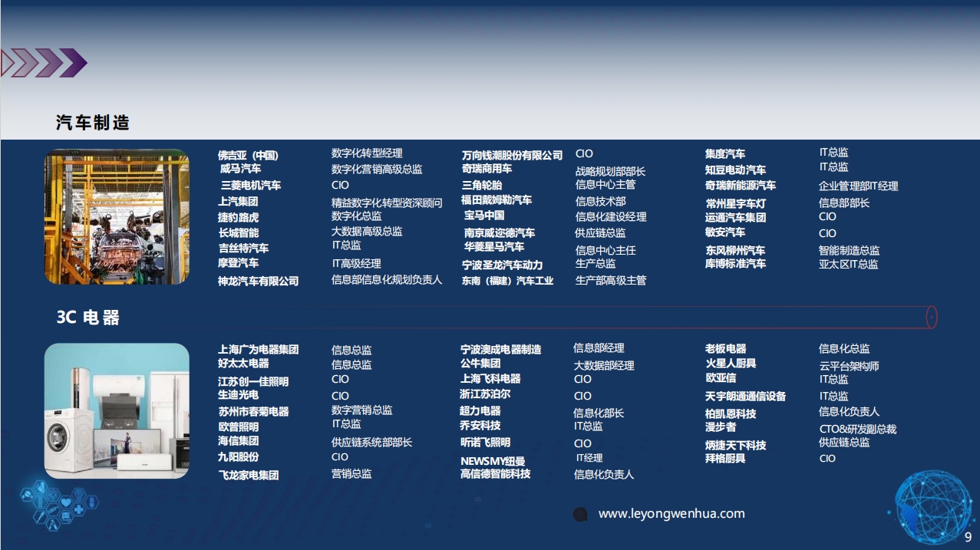
Task: Select 三菱电机汽车 entry
Action: coord(251,186)
